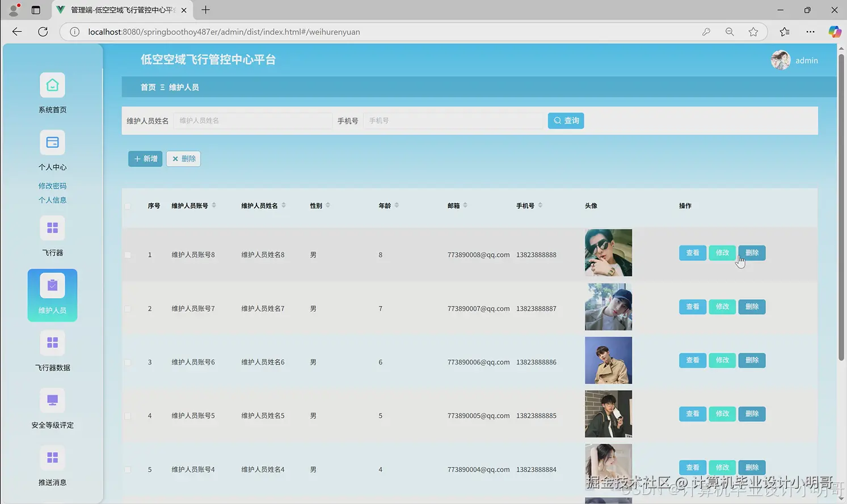Click 修改 for 维护人员账号7
847x504 pixels.
pyautogui.click(x=722, y=307)
